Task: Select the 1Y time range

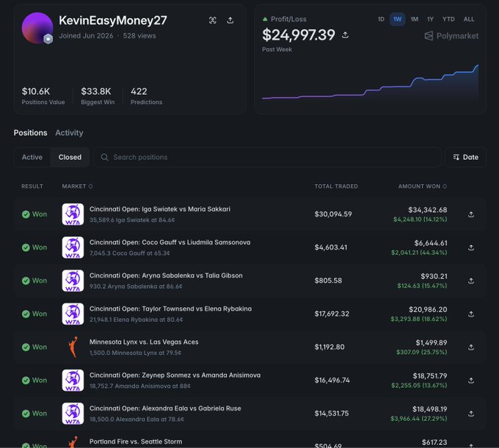Action: coord(430,19)
